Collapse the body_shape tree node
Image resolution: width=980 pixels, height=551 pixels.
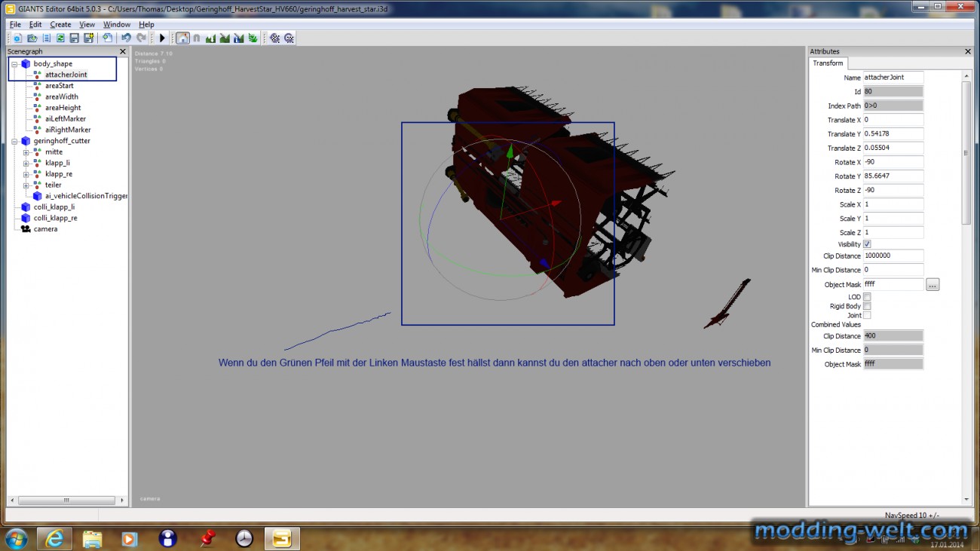coord(14,64)
